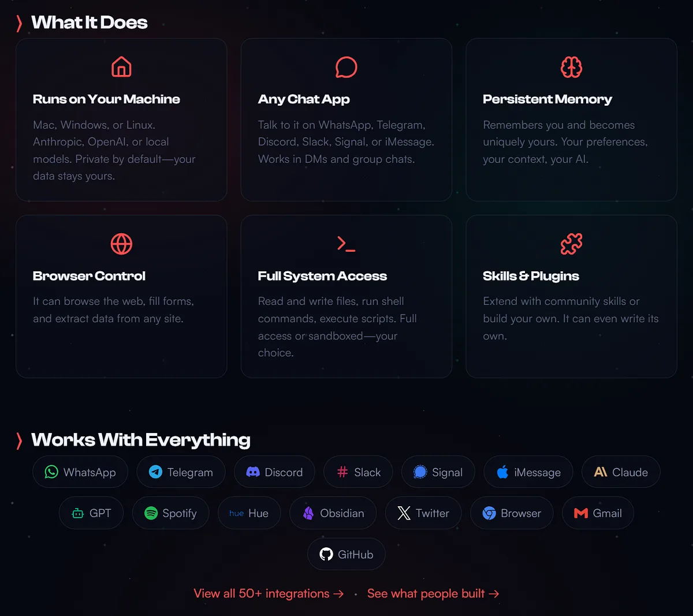Open the Telegram integration pill
Image resolution: width=693 pixels, height=616 pixels.
tap(181, 472)
